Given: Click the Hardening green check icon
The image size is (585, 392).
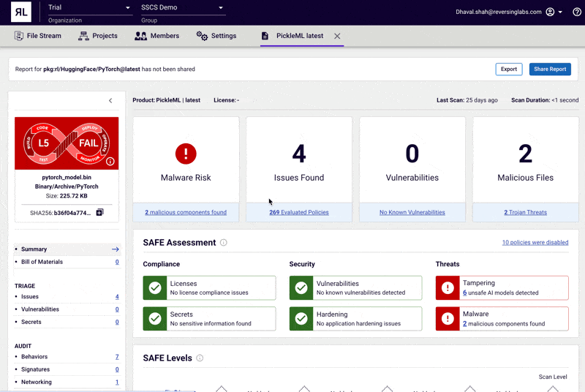Looking at the screenshot, I should tap(301, 319).
